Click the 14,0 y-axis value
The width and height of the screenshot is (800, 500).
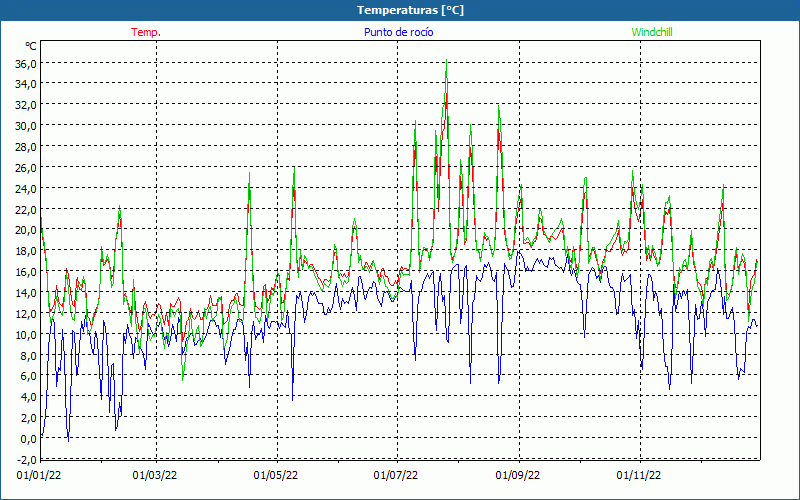(x=26, y=292)
